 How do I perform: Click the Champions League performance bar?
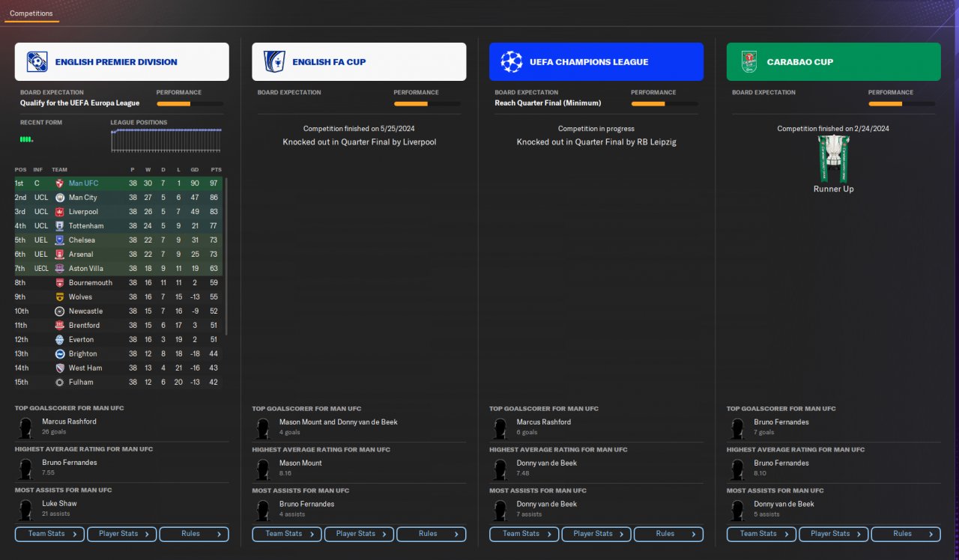665,104
